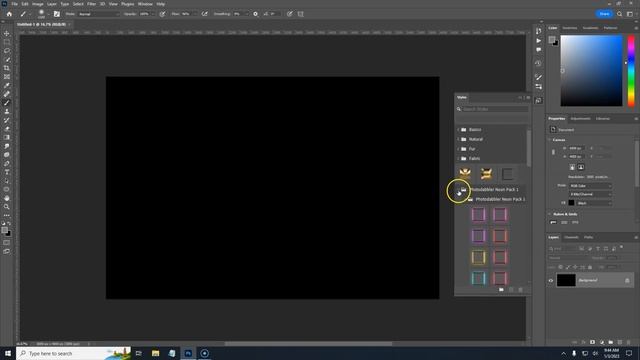Toggle pressure for opacity button
Viewport: 640px width, 360px height.
click(162, 14)
